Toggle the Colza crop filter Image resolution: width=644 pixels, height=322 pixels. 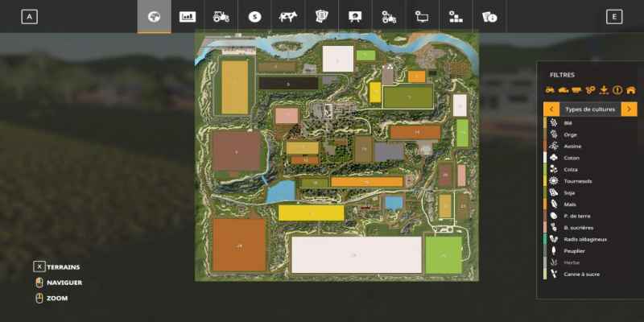[x=590, y=169]
